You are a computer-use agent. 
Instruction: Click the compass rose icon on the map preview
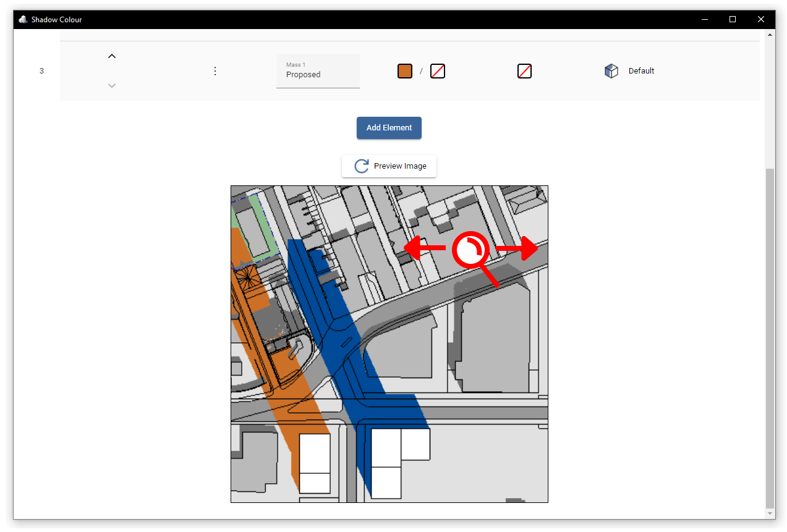[472, 249]
